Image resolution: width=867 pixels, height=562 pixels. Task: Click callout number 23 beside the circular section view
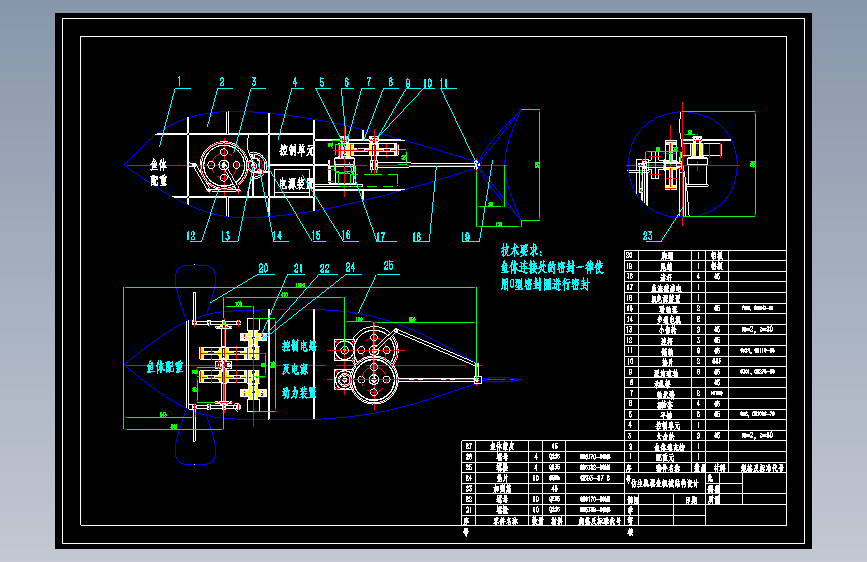(647, 236)
